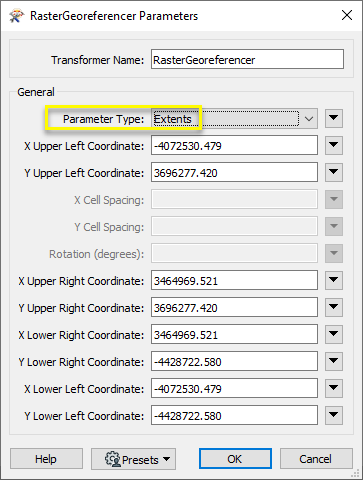The width and height of the screenshot is (363, 480).
Task: Close the RasterGeoreferencer Parameters dialog
Action: click(x=347, y=15)
